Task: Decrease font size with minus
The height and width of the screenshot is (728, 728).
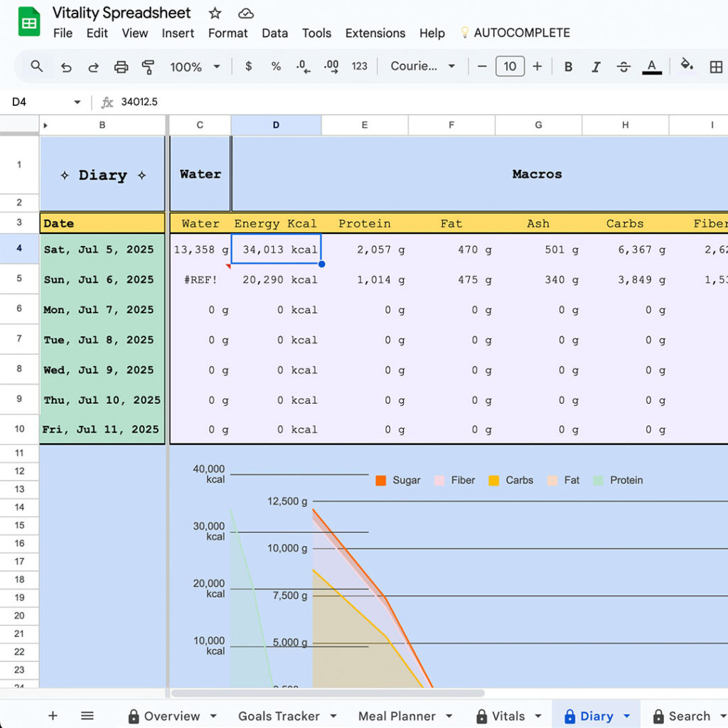Action: pos(482,66)
